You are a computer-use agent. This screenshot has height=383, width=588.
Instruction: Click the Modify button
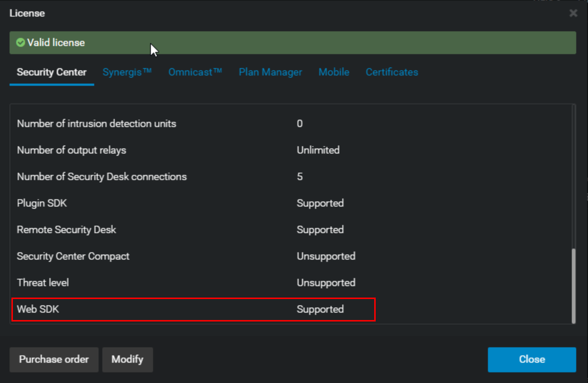pos(127,359)
